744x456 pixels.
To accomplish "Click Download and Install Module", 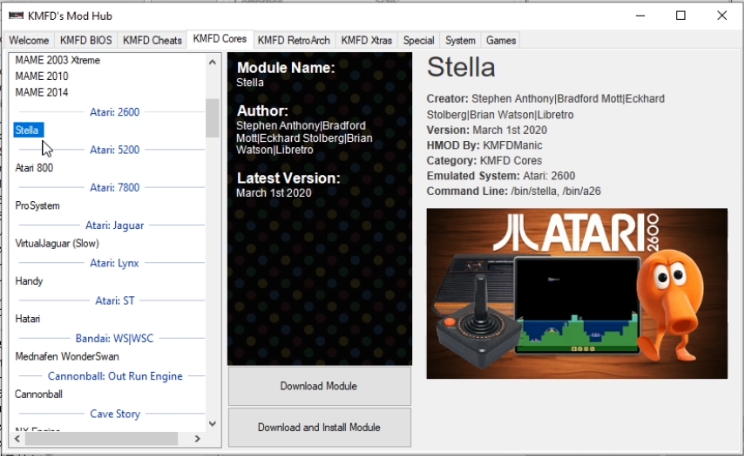I will tap(319, 427).
